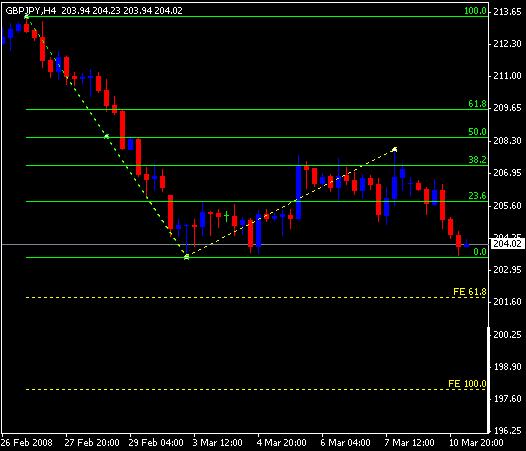Click the 213.65 price axis label

tap(507, 12)
